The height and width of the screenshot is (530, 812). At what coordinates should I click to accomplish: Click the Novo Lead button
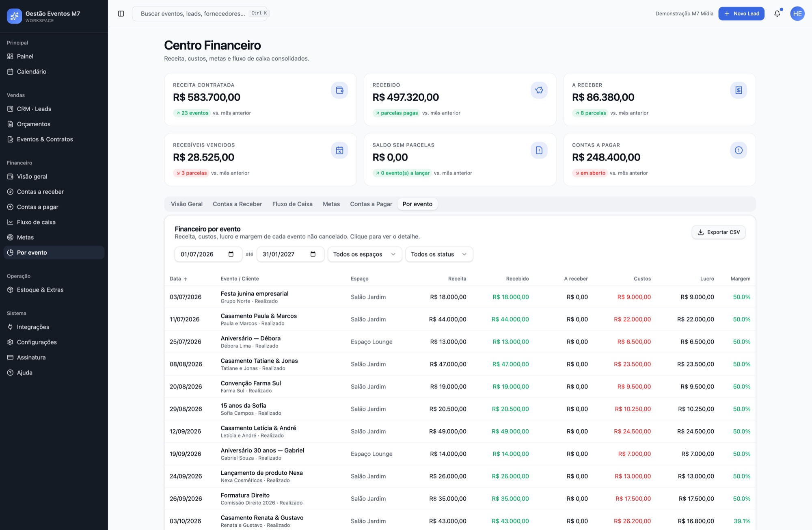click(741, 13)
